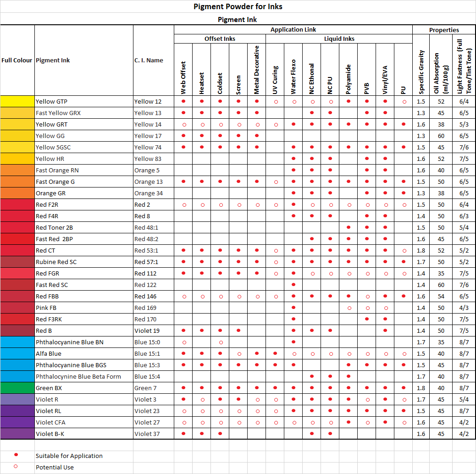Click the only dot in the Fast Red SC row
This screenshot has height=474, width=476.
(293, 285)
